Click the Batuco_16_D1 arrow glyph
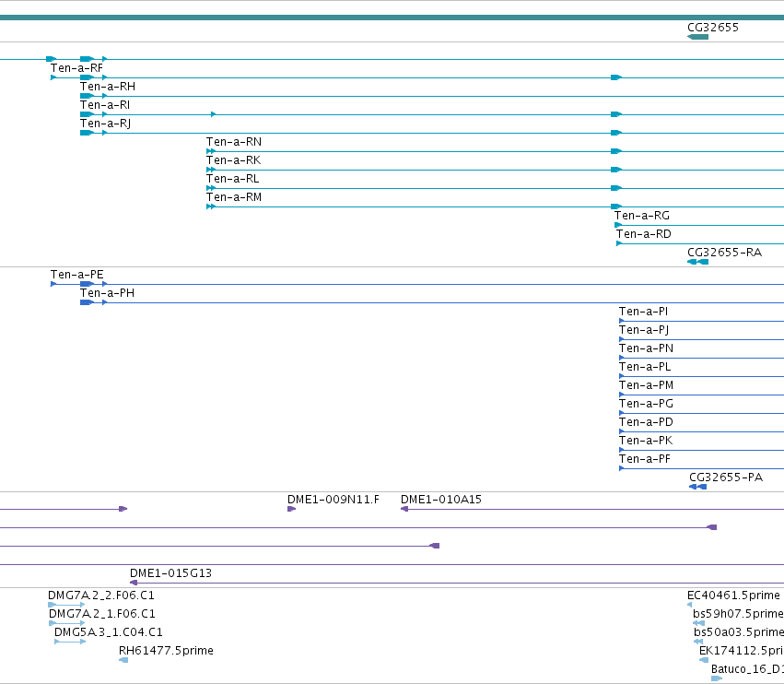 point(717,678)
